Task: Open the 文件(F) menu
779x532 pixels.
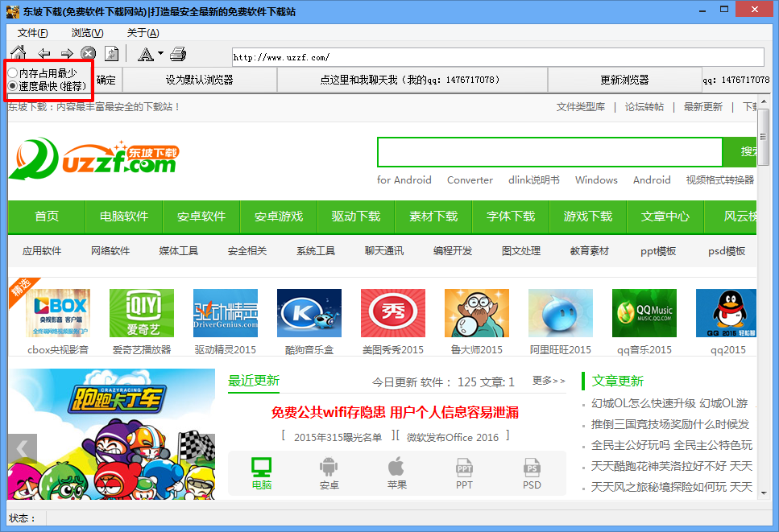Action: click(x=33, y=33)
